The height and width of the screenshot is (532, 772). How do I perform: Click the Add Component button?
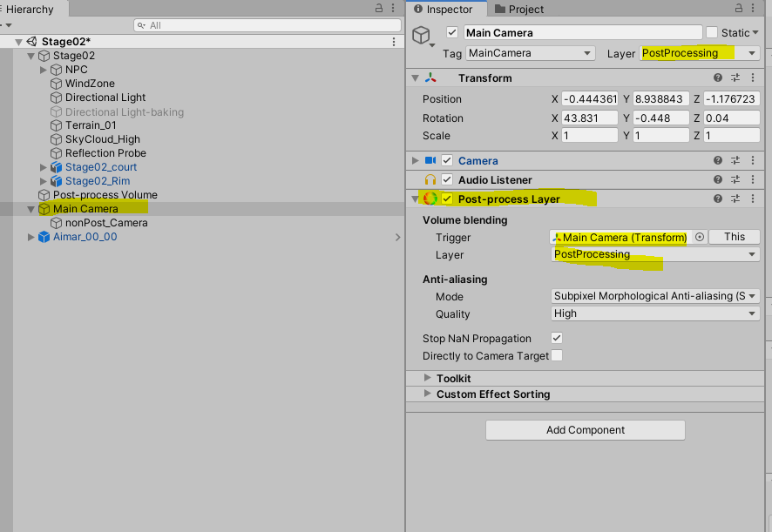[x=586, y=430]
